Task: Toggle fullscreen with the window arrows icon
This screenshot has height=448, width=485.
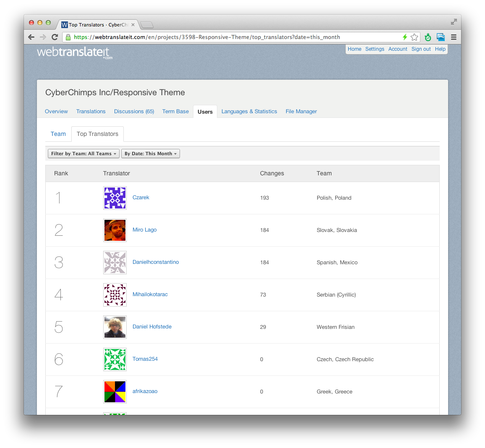Action: 454,22
